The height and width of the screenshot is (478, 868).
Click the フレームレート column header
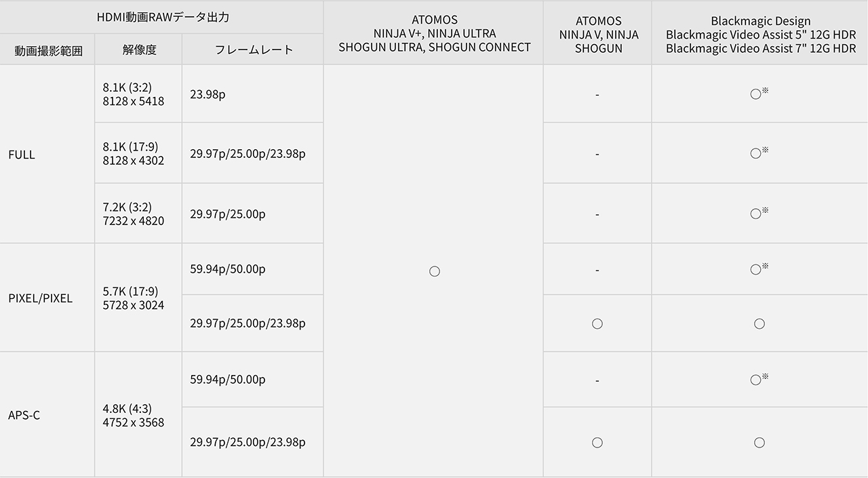coord(254,49)
